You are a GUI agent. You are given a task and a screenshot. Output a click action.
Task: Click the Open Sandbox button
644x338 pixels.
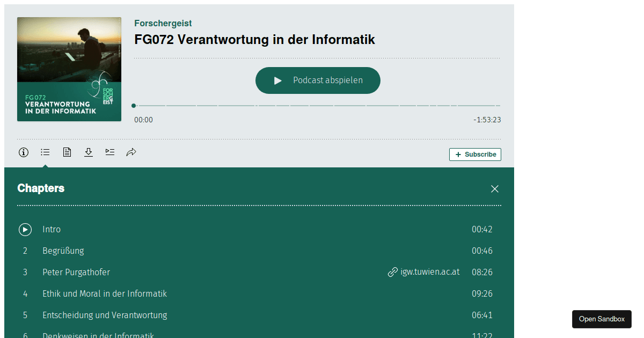pyautogui.click(x=602, y=319)
